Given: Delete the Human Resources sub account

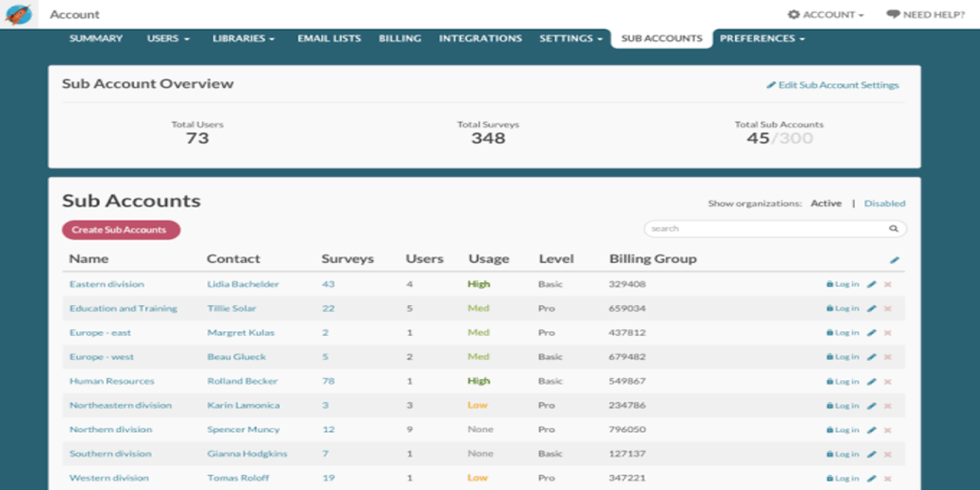Looking at the screenshot, I should click(888, 381).
